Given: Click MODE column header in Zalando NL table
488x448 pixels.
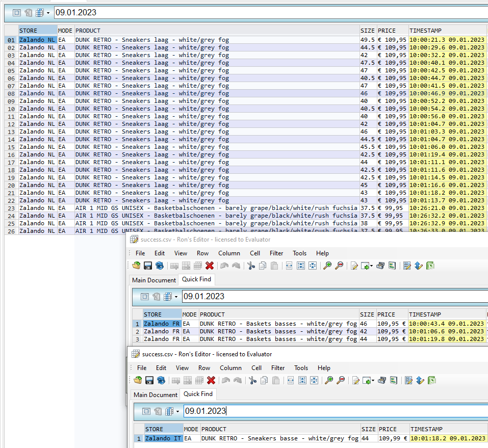Looking at the screenshot, I should [x=65, y=31].
